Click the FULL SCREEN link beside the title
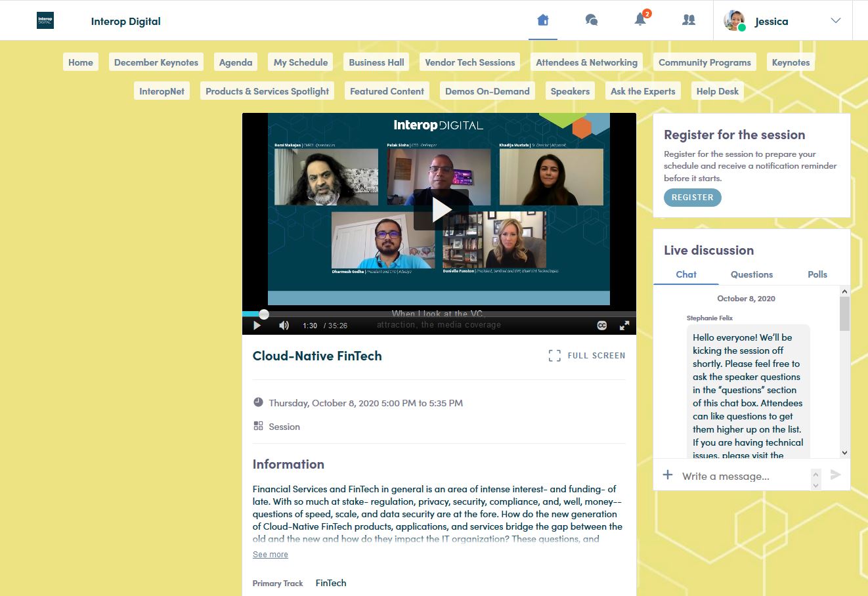The height and width of the screenshot is (596, 868). pyautogui.click(x=587, y=356)
